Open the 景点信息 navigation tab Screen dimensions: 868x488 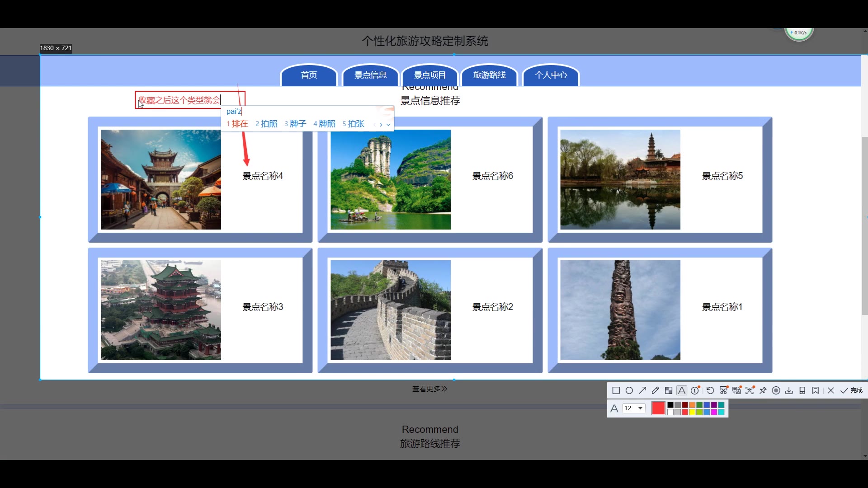pyautogui.click(x=370, y=75)
